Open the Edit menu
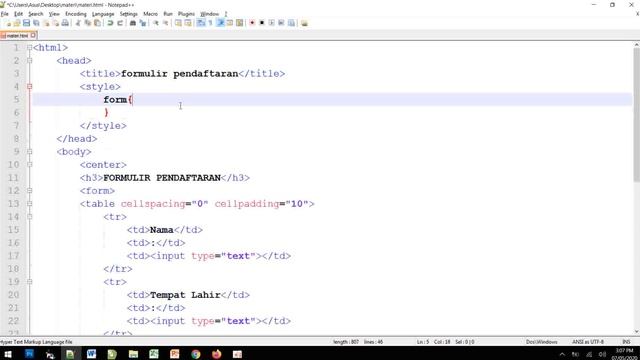The height and width of the screenshot is (360, 640). (x=18, y=14)
